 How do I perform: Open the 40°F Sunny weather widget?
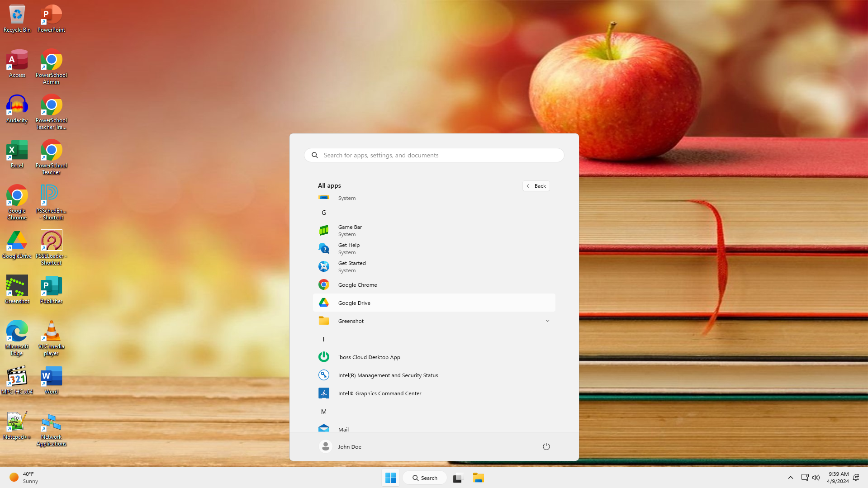[x=24, y=478]
